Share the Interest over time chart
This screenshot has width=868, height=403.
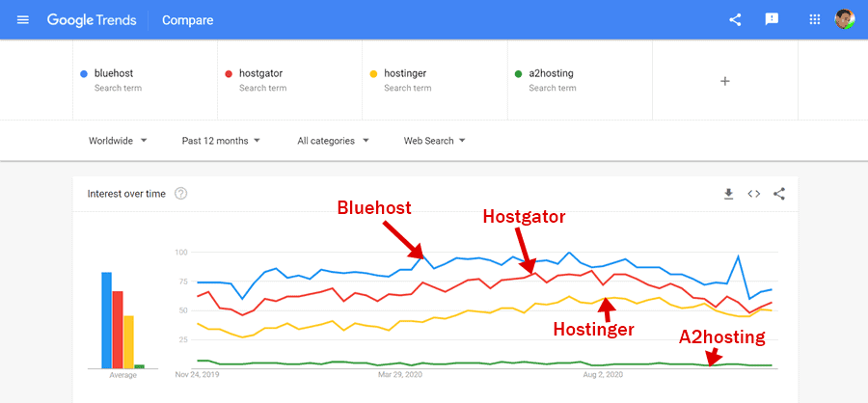coord(779,194)
